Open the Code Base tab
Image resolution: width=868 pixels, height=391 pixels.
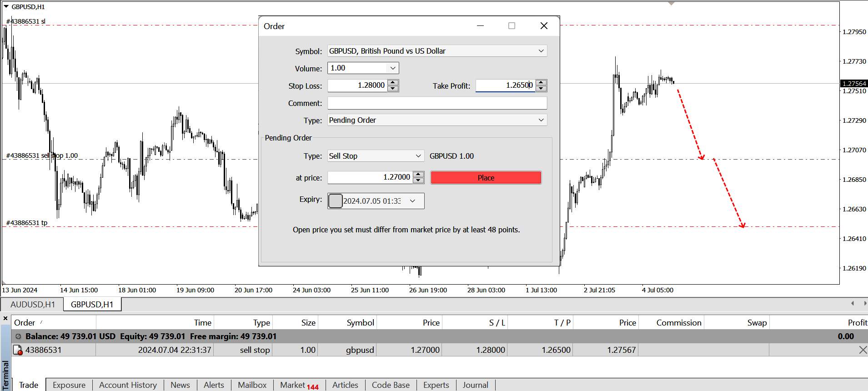coord(391,385)
